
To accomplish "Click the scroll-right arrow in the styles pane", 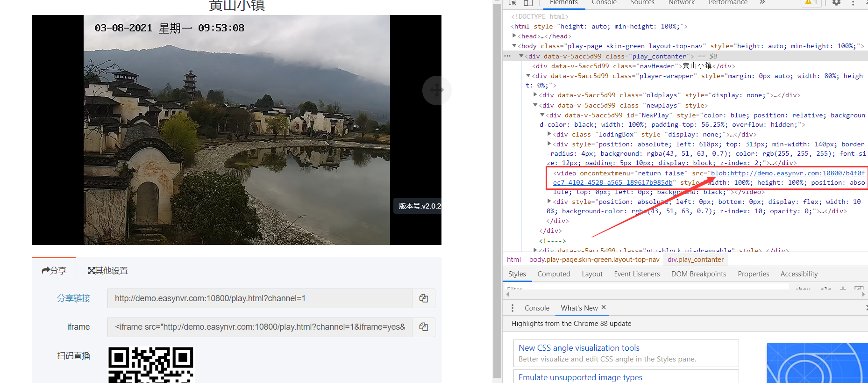I will pyautogui.click(x=863, y=295).
